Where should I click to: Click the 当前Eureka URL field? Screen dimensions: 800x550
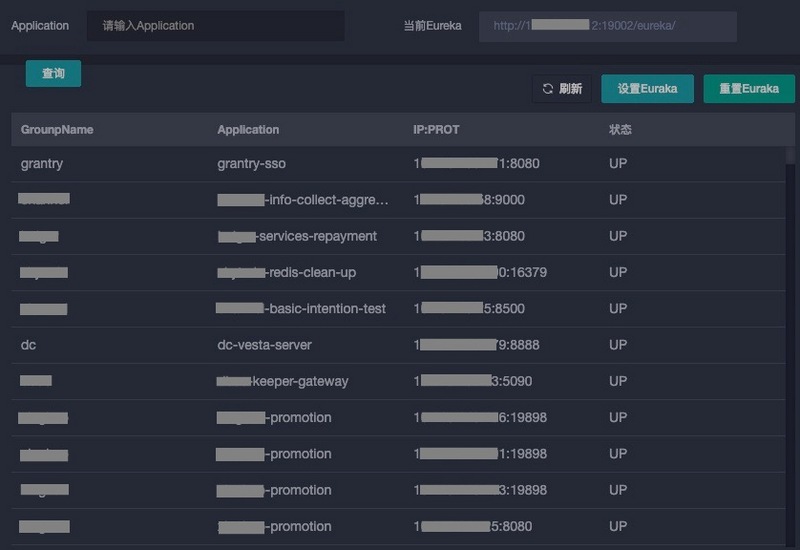point(607,26)
